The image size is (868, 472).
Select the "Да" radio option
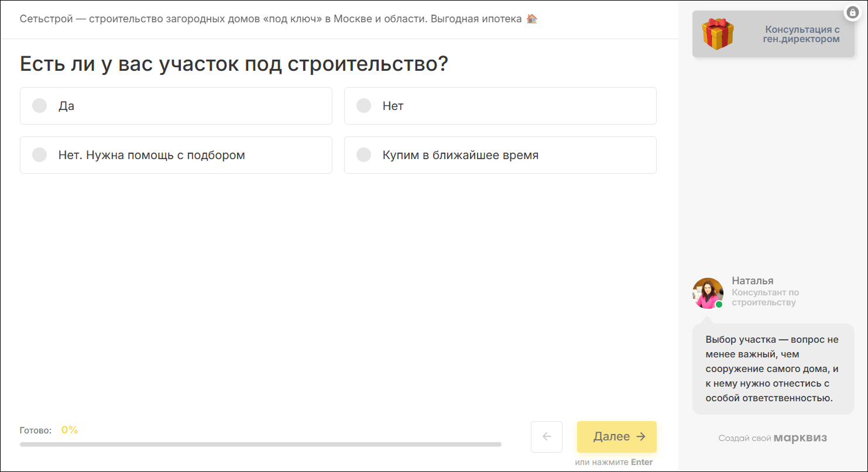[x=40, y=106]
